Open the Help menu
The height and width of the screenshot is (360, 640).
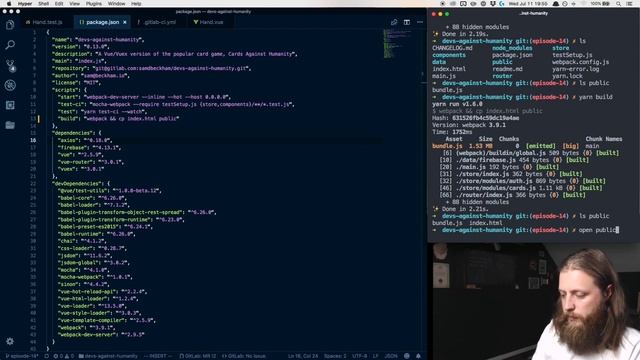point(136,3)
